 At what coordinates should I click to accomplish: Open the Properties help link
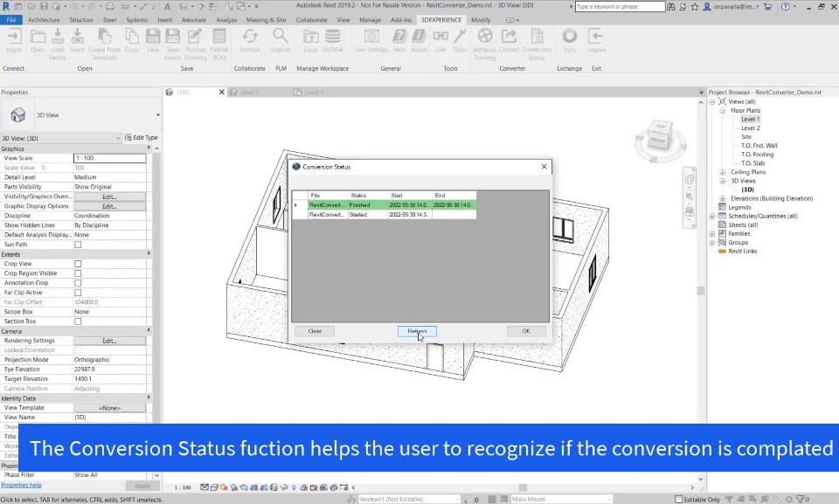(21, 486)
